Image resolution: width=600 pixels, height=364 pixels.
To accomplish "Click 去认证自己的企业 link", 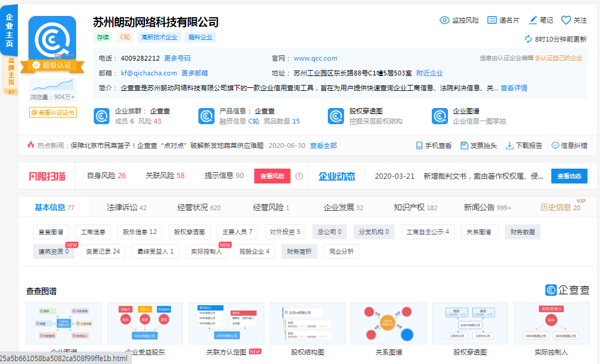I will (x=558, y=58).
